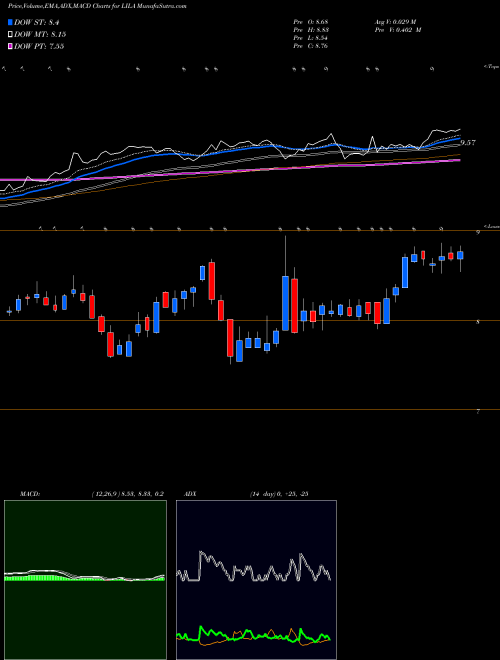Image resolution: width=500 pixels, height=660 pixels.
Task: Click the '<Tops' label
Action: (x=492, y=67)
